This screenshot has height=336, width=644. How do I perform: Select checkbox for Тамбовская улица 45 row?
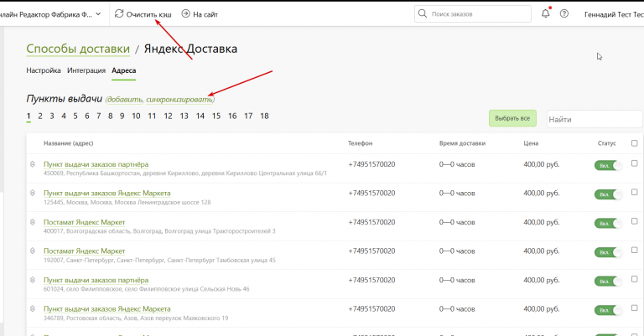point(635,250)
